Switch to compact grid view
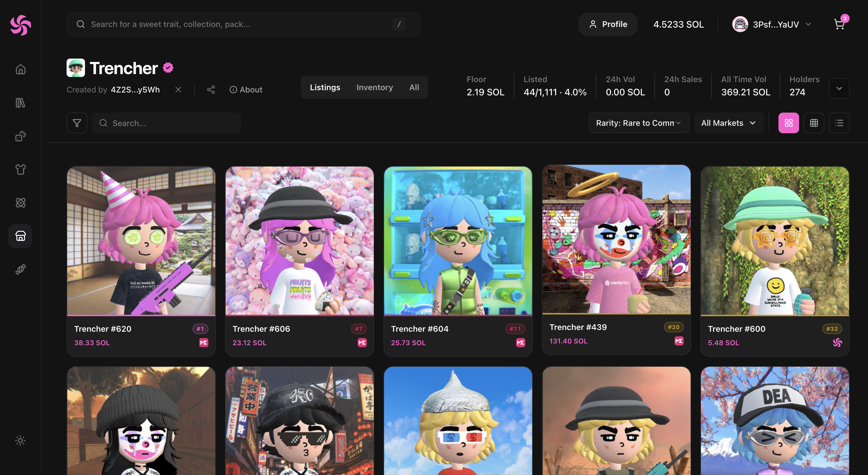Image resolution: width=868 pixels, height=475 pixels. click(x=814, y=123)
